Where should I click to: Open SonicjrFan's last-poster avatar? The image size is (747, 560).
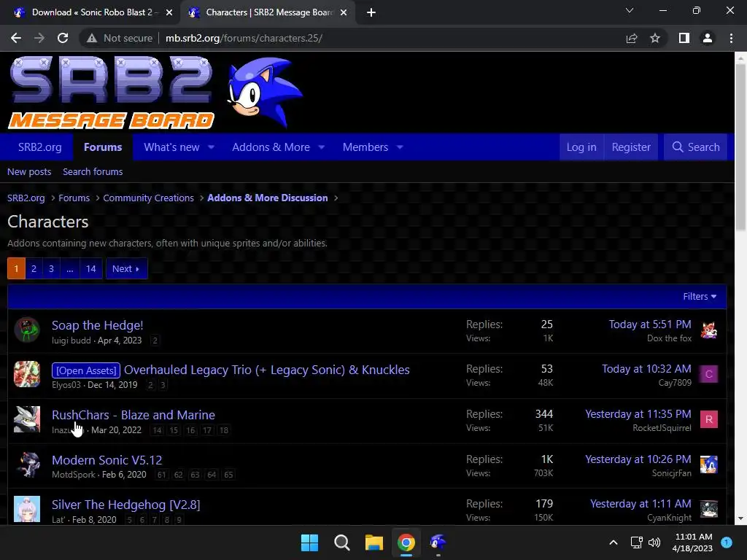click(709, 464)
